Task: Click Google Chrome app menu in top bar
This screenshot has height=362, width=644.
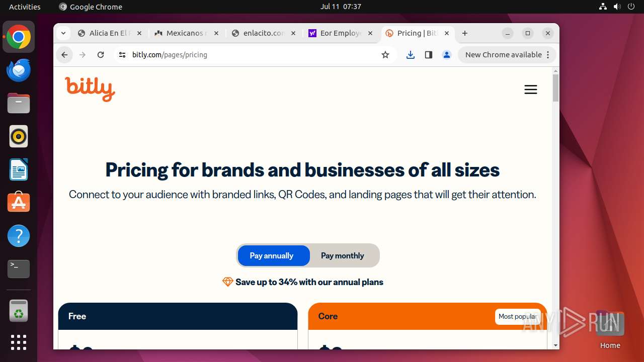Action: [x=91, y=7]
